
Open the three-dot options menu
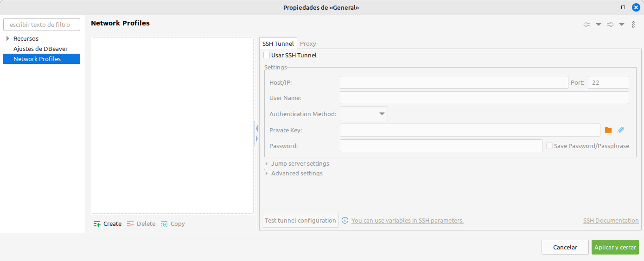pyautogui.click(x=633, y=25)
